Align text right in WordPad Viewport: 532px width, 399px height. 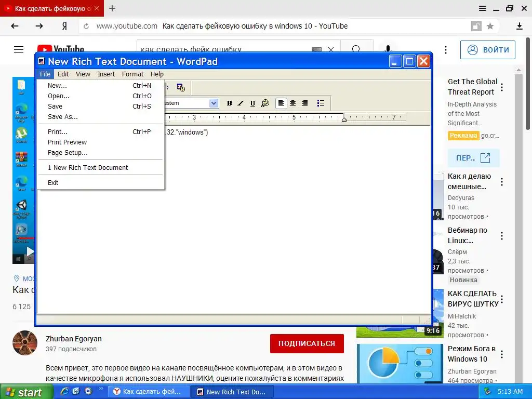coord(304,103)
